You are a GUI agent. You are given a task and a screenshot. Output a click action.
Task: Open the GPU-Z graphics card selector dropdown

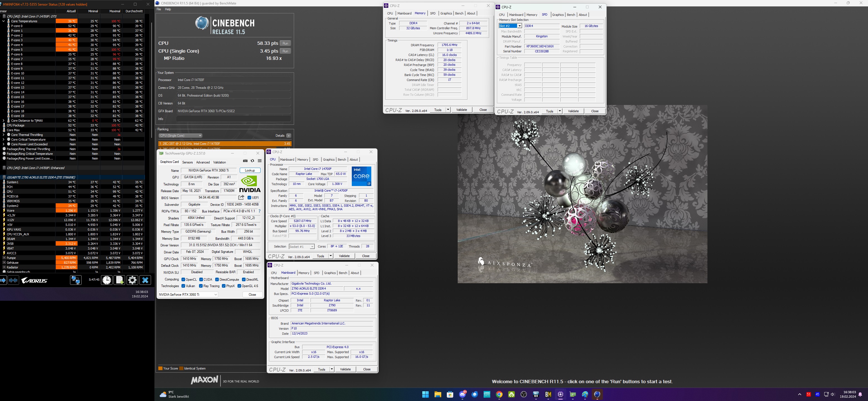point(188,294)
